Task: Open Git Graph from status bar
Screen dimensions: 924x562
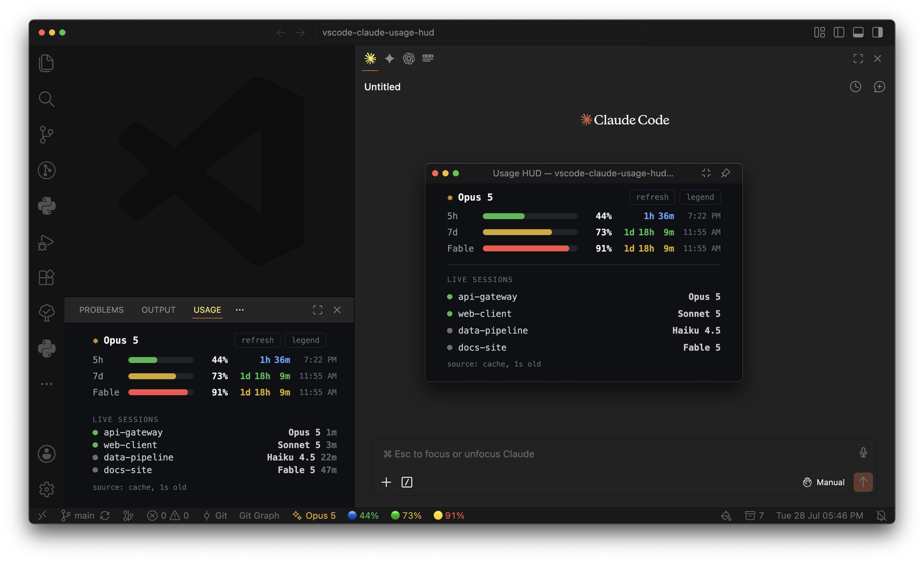Action: pyautogui.click(x=259, y=515)
